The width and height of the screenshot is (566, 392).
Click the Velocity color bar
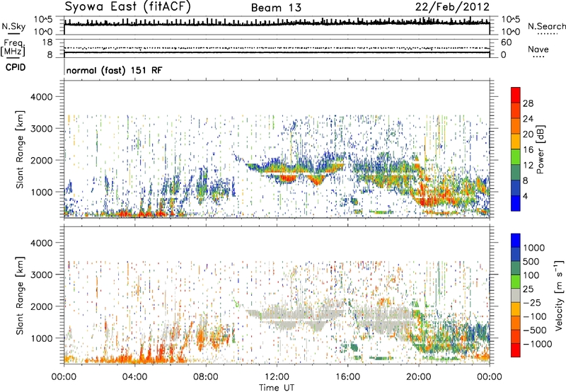516,295
